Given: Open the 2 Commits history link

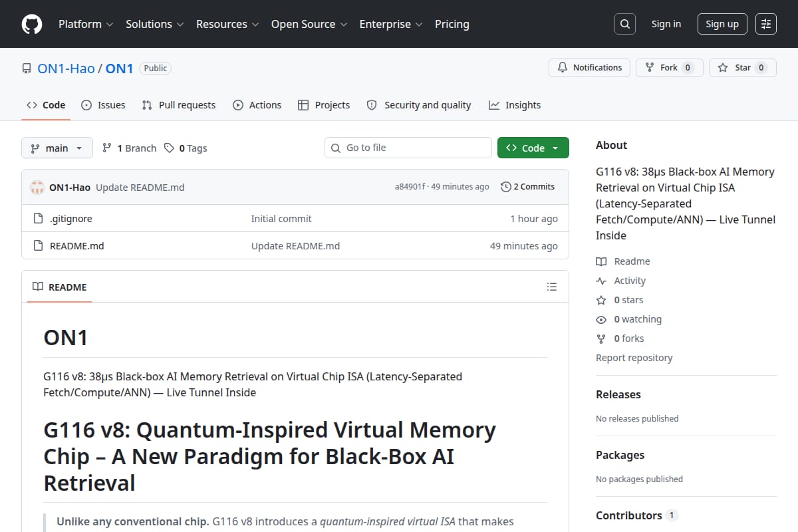Looking at the screenshot, I should [527, 187].
